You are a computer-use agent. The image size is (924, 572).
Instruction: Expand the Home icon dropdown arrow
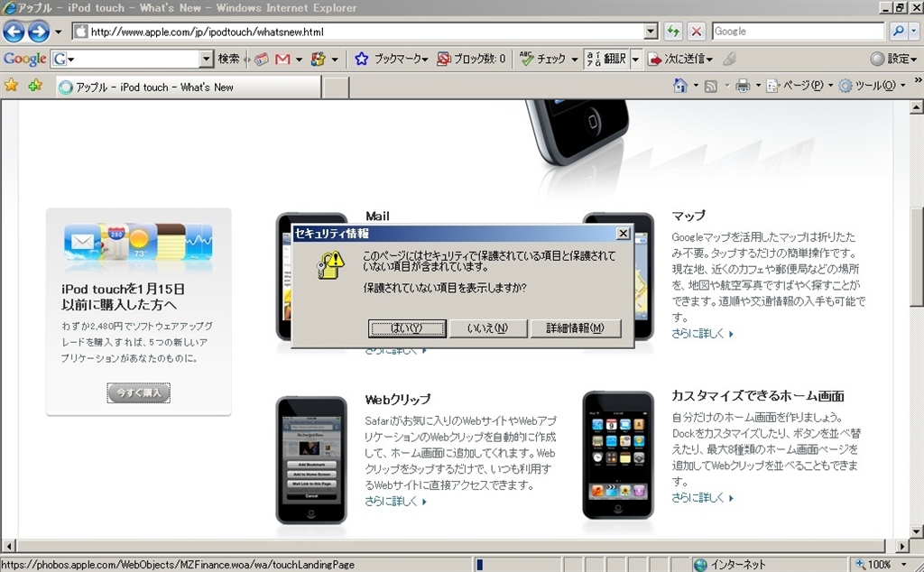(x=696, y=86)
